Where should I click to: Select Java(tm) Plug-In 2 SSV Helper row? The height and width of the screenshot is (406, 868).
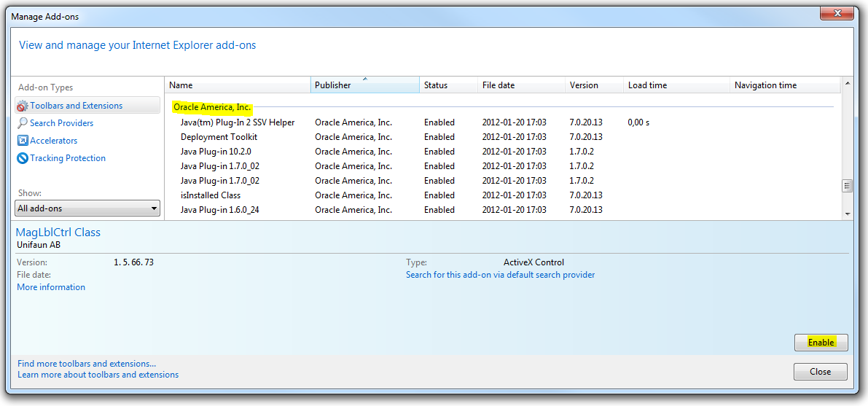(503, 122)
